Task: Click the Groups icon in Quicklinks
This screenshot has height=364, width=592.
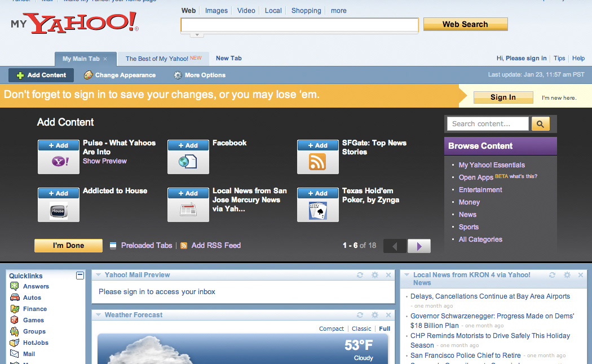Action: (x=14, y=331)
